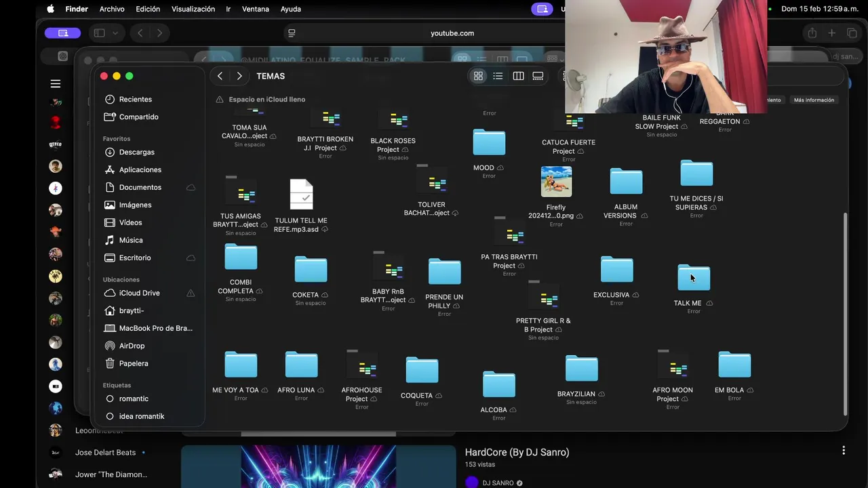868x488 pixels.
Task: Go forward in Finder TEMAS window
Action: tap(239, 76)
